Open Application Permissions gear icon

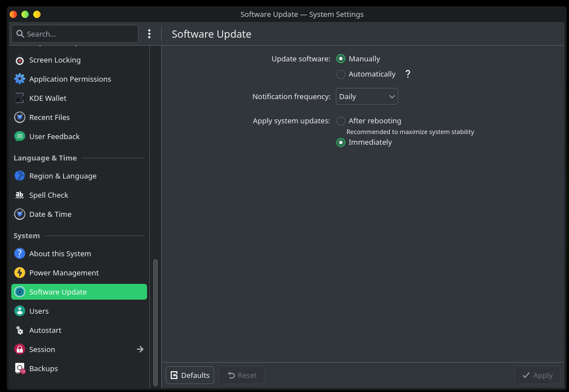pos(20,79)
